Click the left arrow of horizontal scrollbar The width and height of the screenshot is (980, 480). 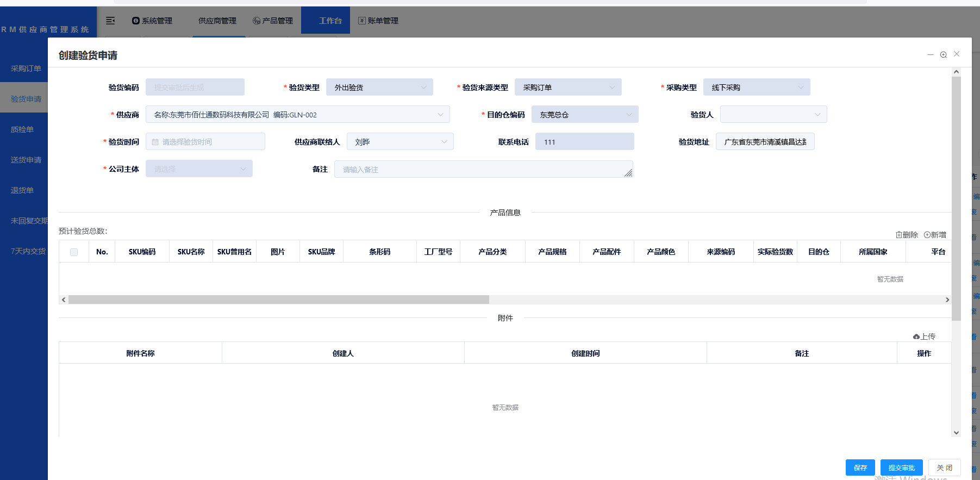[64, 300]
